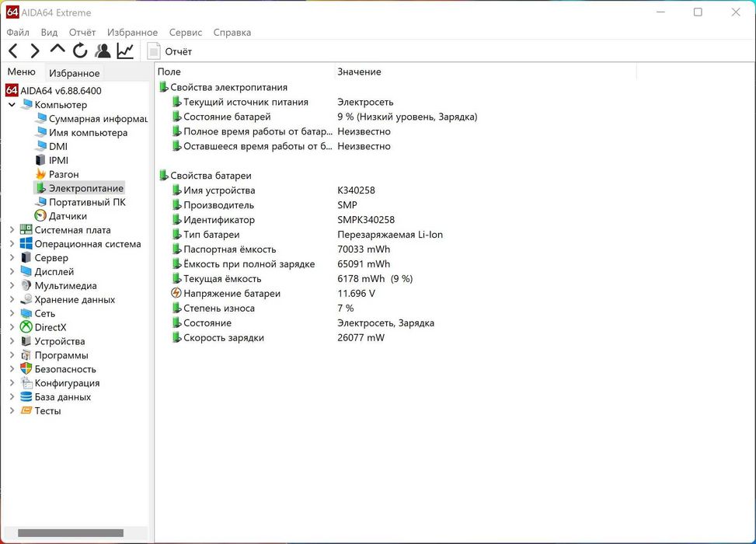Screen dimensions: 756x544
Task: Go forward with the right arrow toolbar icon
Action: 35,51
